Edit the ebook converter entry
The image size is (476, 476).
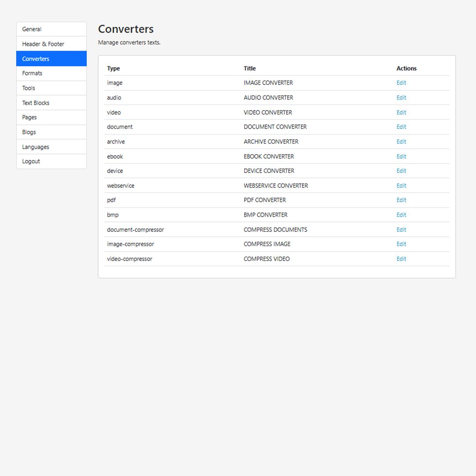click(401, 156)
